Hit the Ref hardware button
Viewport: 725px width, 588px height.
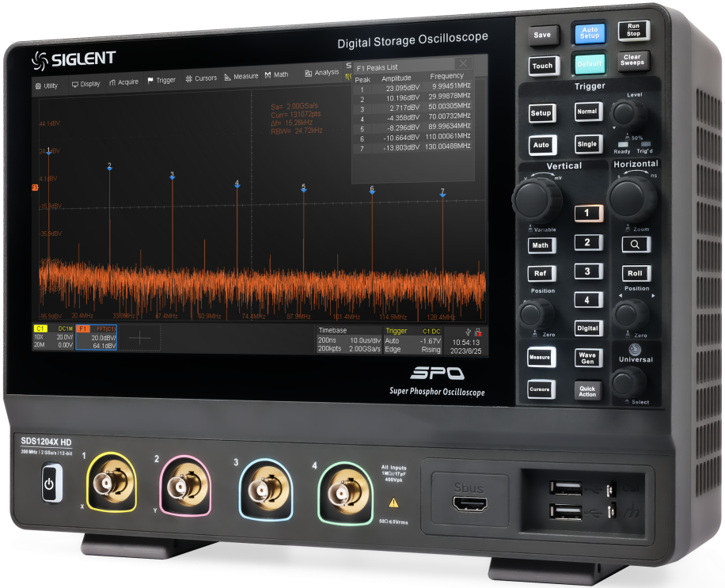541,273
